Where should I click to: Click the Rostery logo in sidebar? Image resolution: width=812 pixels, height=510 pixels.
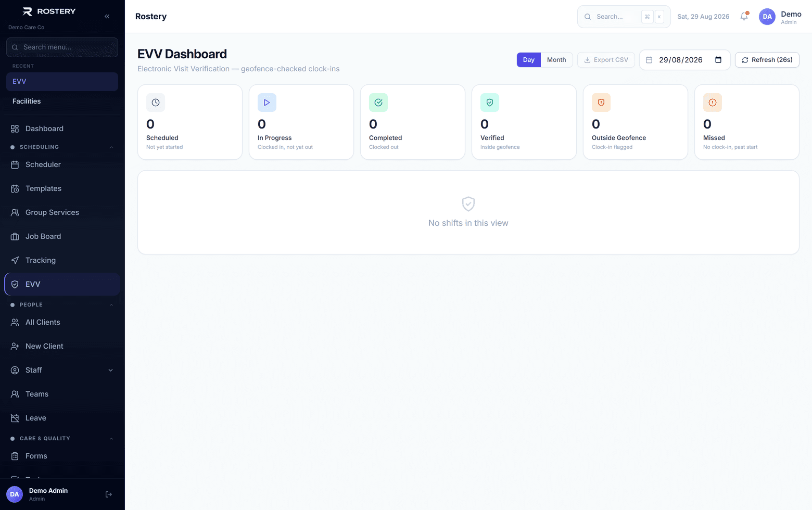(x=49, y=11)
